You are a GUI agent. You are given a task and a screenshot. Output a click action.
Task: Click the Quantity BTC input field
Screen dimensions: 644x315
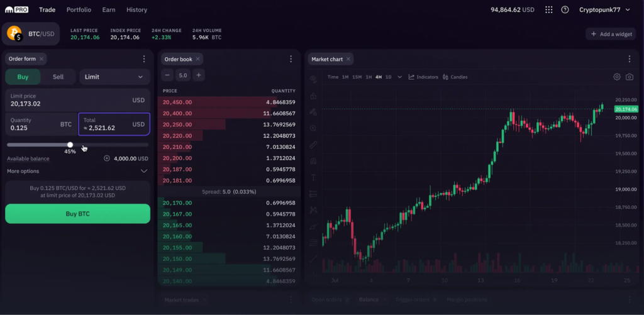pos(42,124)
